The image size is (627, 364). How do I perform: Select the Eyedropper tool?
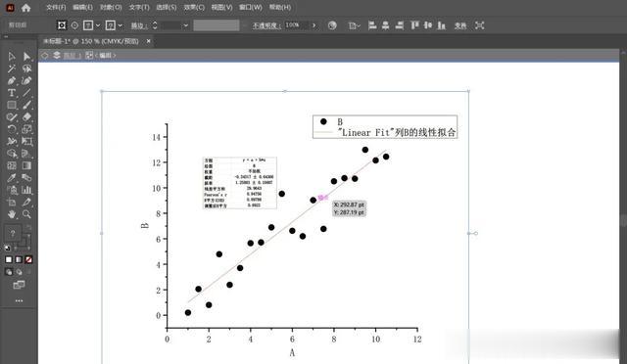point(11,178)
